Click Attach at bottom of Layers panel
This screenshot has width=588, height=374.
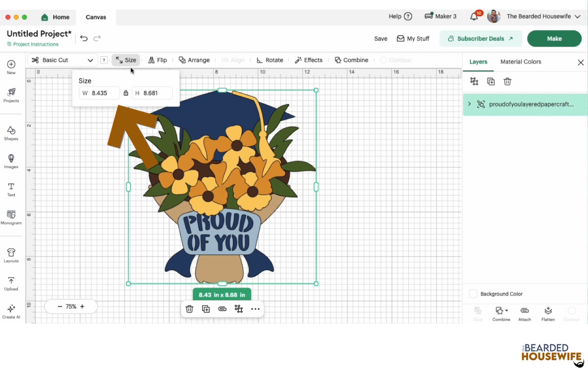tap(525, 314)
